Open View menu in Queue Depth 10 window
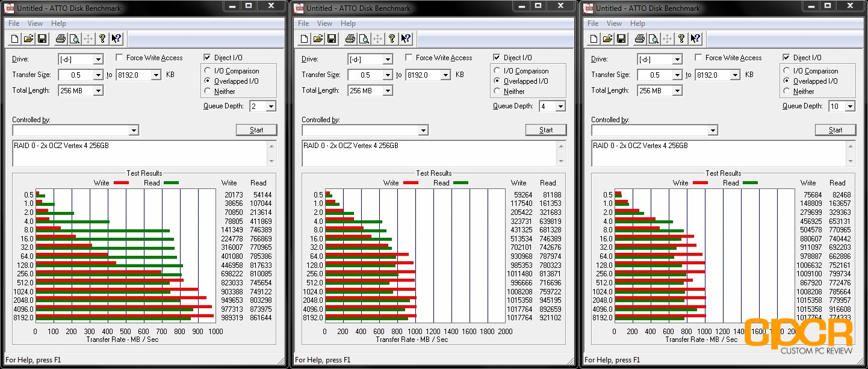The height and width of the screenshot is (369, 868). tap(614, 23)
